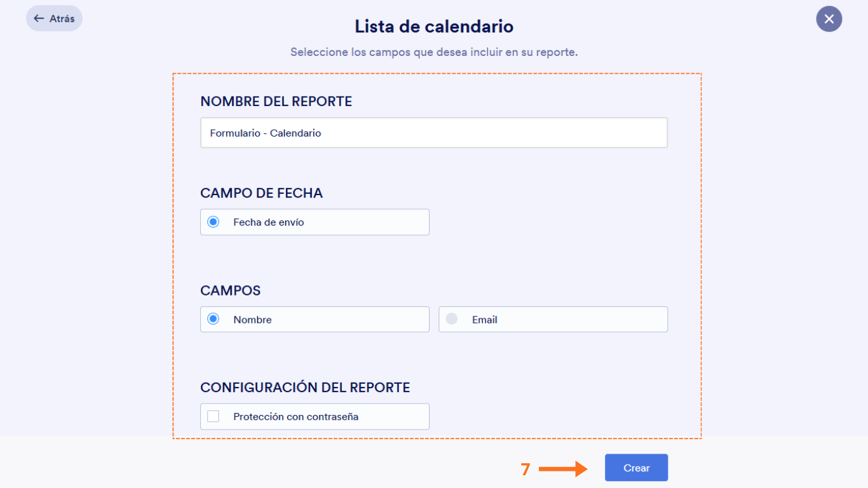This screenshot has height=488, width=868.
Task: Go back using the Atrás button
Action: point(54,18)
